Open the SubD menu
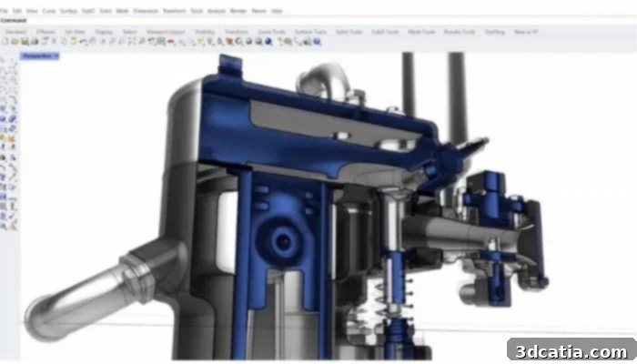 pos(88,11)
